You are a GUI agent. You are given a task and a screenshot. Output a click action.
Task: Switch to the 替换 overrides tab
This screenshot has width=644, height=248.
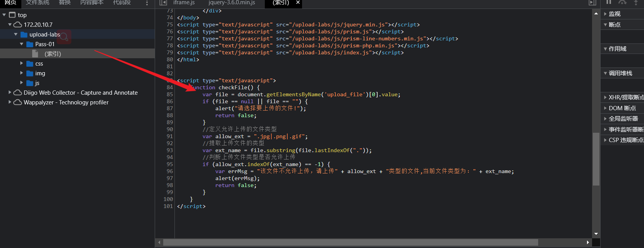click(x=65, y=2)
